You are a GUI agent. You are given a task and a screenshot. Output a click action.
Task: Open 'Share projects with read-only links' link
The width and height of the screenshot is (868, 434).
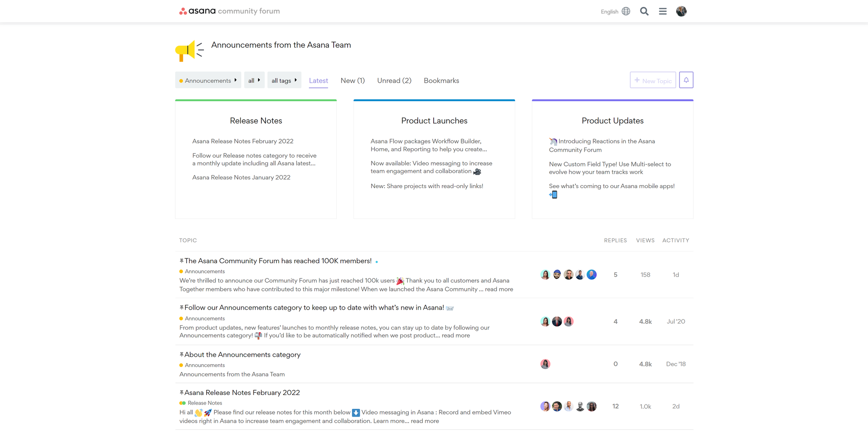point(427,186)
